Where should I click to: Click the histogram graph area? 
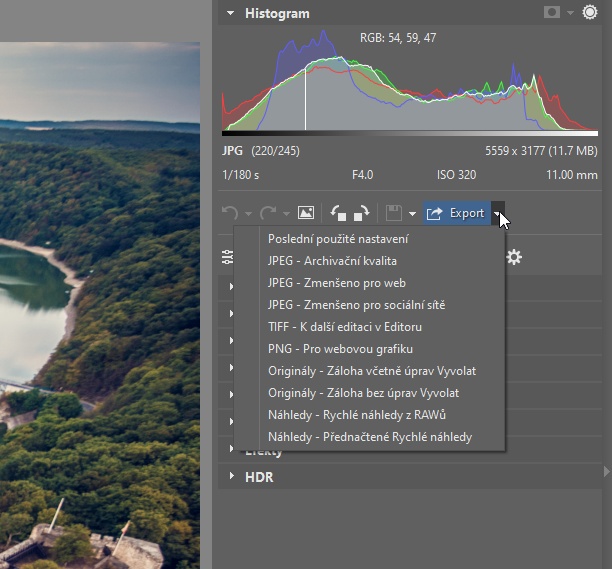pos(410,80)
